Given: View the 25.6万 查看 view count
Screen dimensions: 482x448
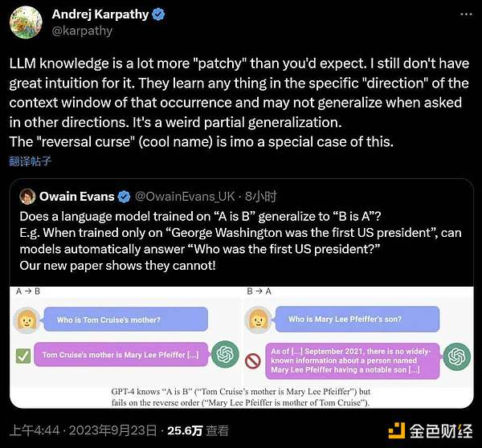Looking at the screenshot, I should pyautogui.click(x=198, y=430).
